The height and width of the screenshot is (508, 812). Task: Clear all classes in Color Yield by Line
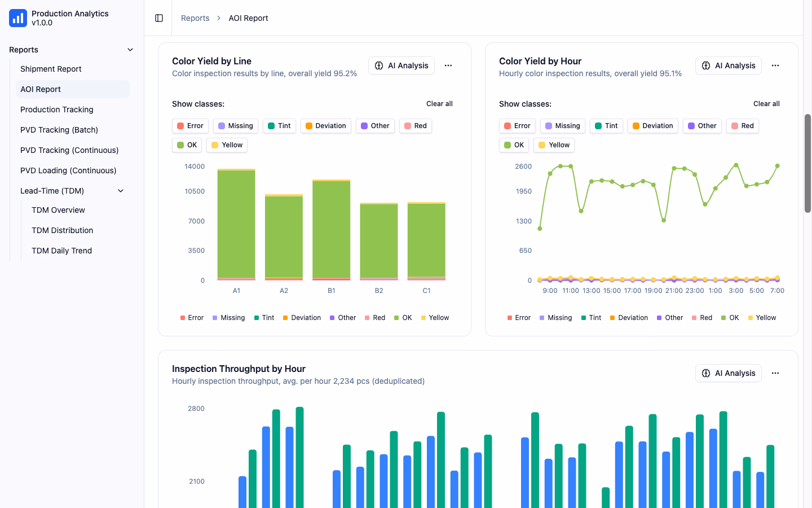click(x=439, y=104)
